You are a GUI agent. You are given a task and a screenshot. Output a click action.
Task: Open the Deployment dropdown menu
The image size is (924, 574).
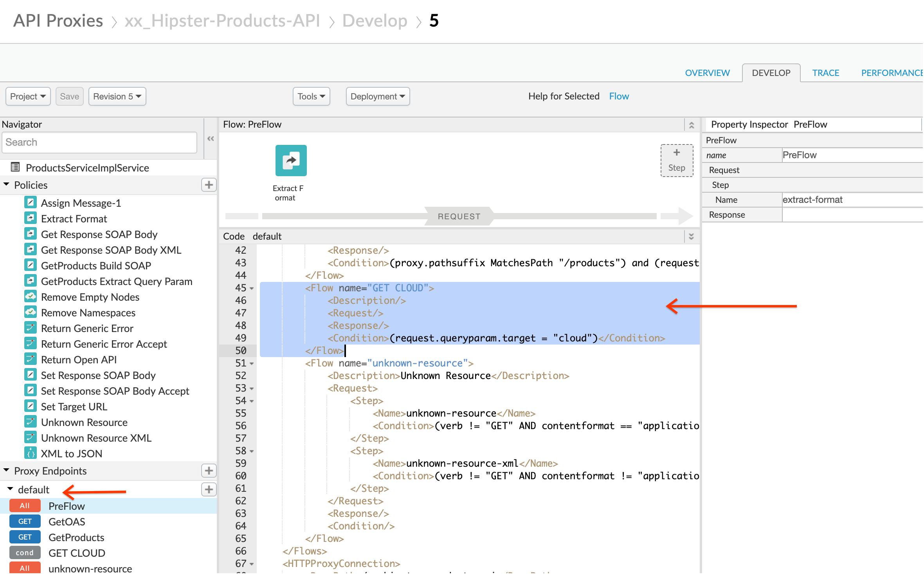[x=378, y=96]
